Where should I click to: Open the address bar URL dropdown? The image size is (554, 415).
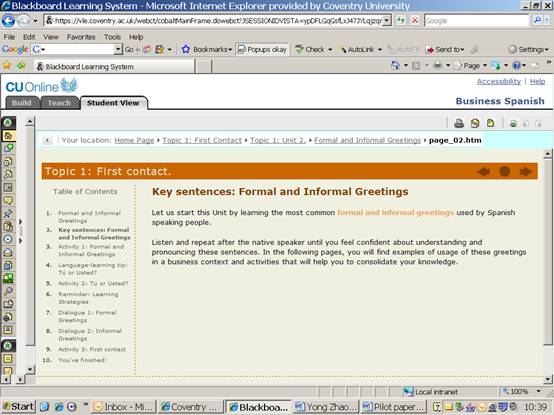tap(387, 21)
